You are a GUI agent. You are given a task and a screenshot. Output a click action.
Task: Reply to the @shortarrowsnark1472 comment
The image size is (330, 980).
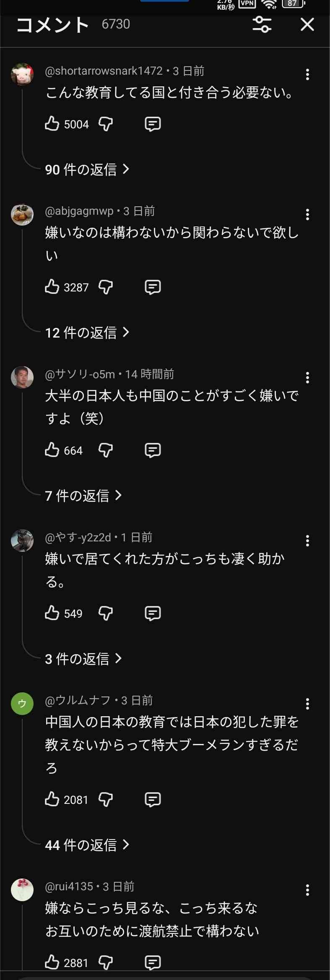pos(153,124)
